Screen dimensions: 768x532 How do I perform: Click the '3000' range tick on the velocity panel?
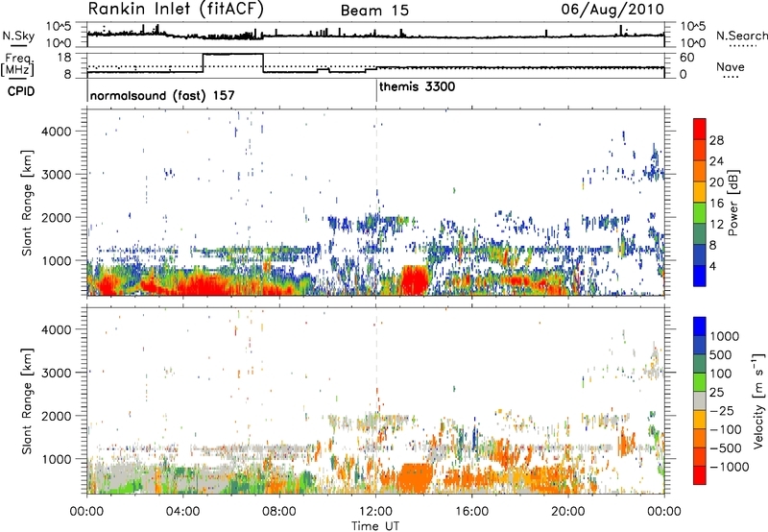57,373
